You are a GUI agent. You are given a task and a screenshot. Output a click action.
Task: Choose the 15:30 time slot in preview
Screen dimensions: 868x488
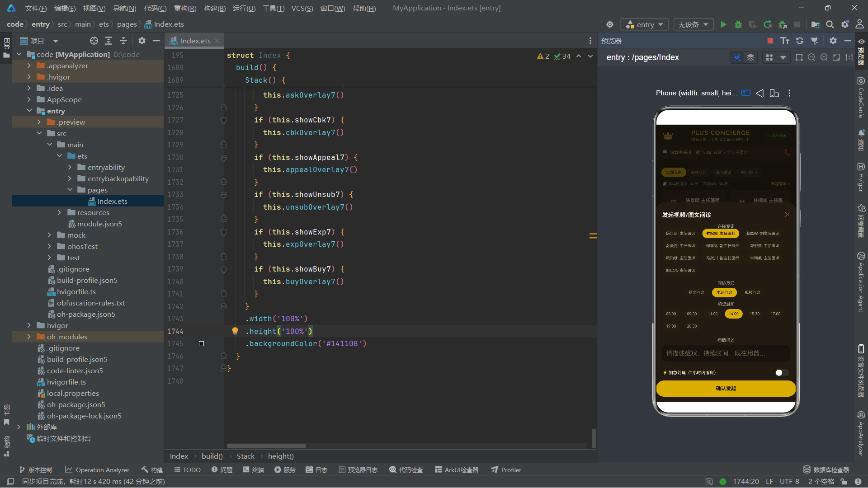click(755, 314)
